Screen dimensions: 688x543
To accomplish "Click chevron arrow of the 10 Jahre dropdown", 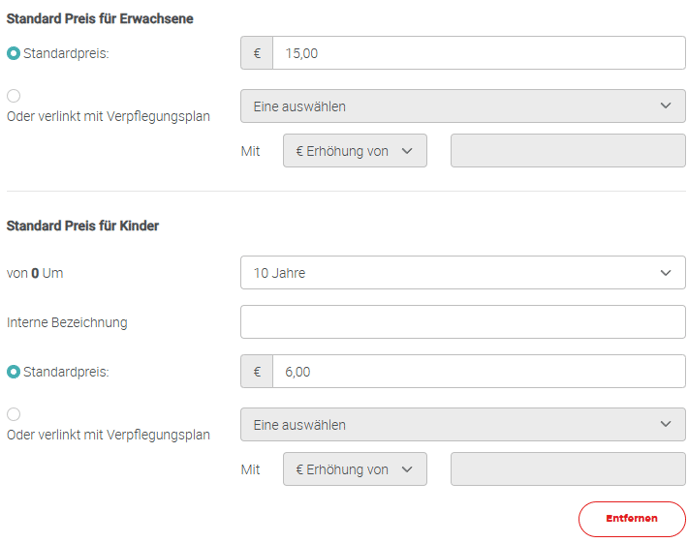I will tap(667, 273).
